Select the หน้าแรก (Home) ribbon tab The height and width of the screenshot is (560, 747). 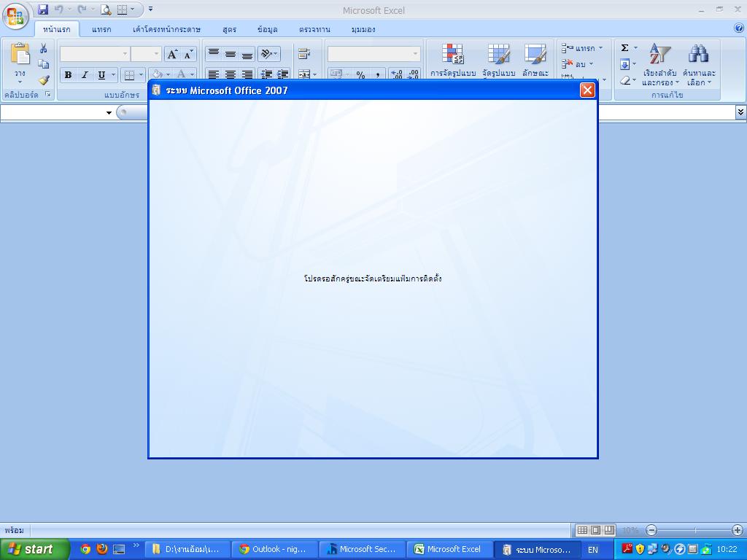point(57,29)
